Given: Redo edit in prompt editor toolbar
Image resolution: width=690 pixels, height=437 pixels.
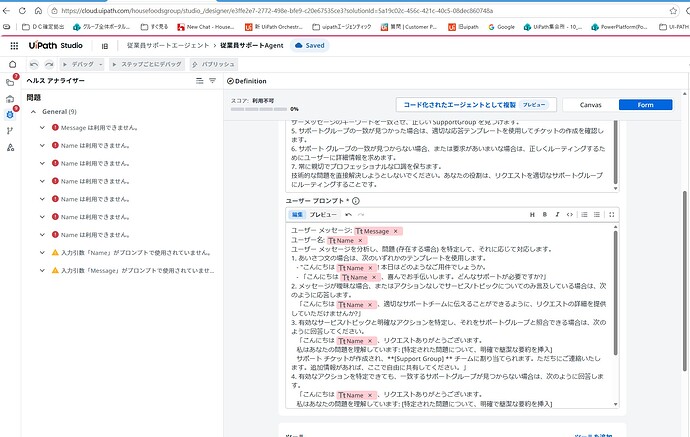Looking at the screenshot, I should (x=361, y=215).
